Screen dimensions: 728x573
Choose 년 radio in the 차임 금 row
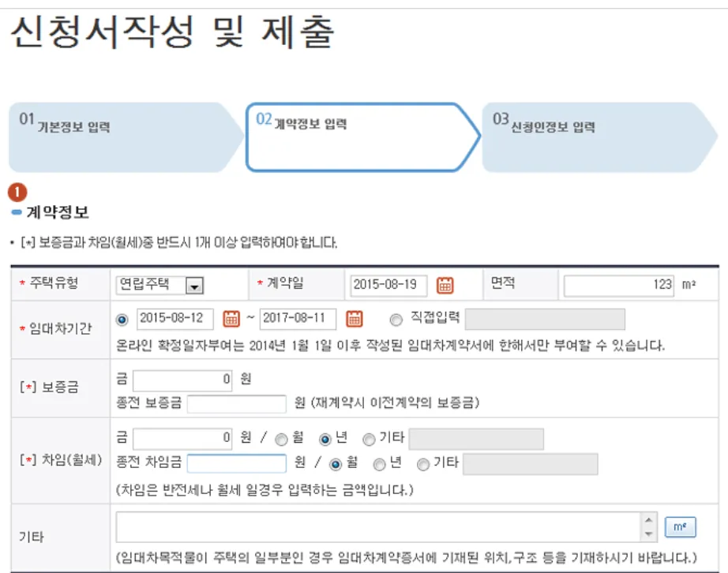(x=325, y=439)
